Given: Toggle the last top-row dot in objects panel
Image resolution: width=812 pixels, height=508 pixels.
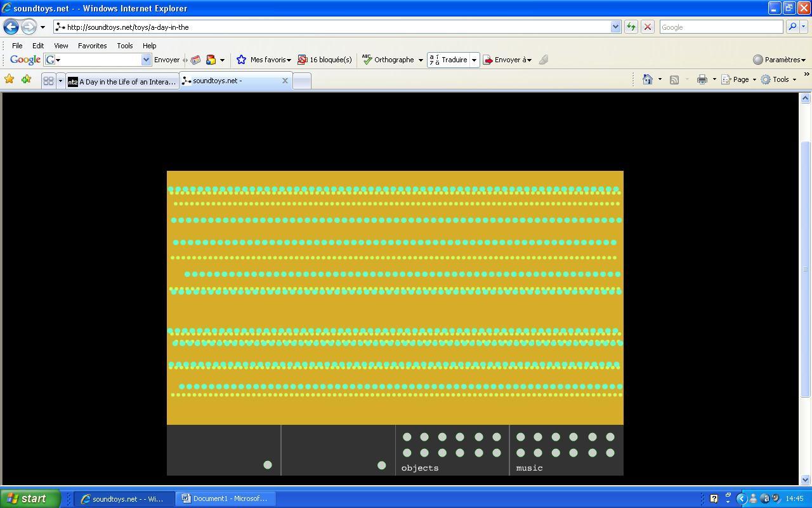Looking at the screenshot, I should [x=497, y=437].
